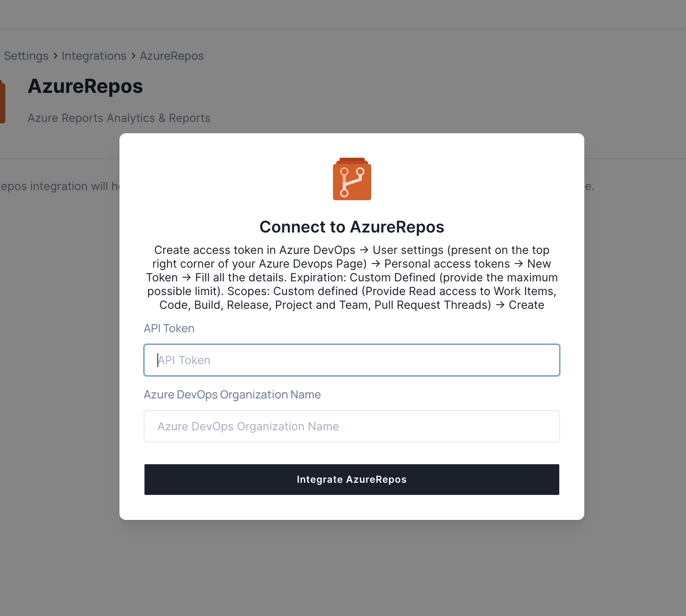This screenshot has height=616, width=686.
Task: Click the Integrate AzureRepos button
Action: click(x=352, y=480)
